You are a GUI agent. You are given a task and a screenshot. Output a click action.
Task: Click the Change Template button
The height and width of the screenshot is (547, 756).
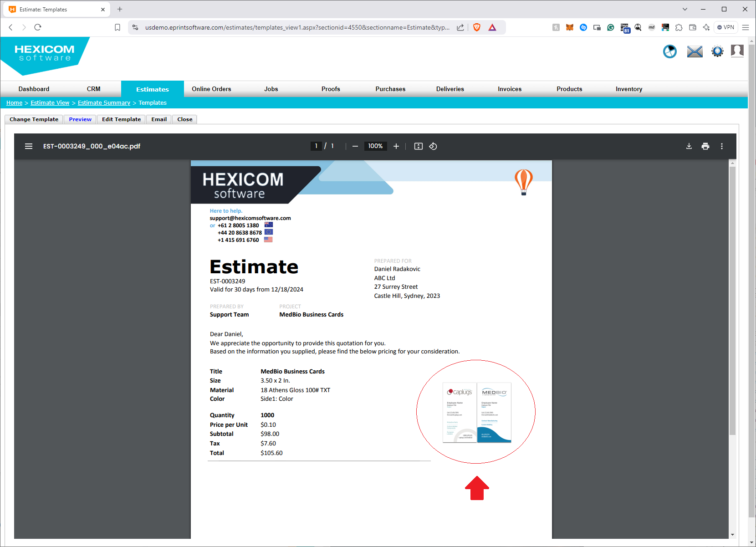pyautogui.click(x=34, y=119)
